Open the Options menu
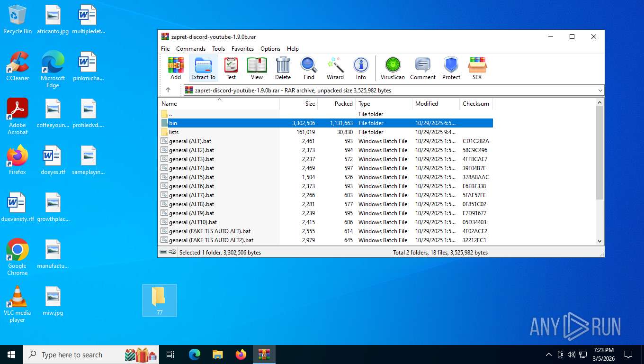Viewport: 644px width, 364px height. coord(270,48)
